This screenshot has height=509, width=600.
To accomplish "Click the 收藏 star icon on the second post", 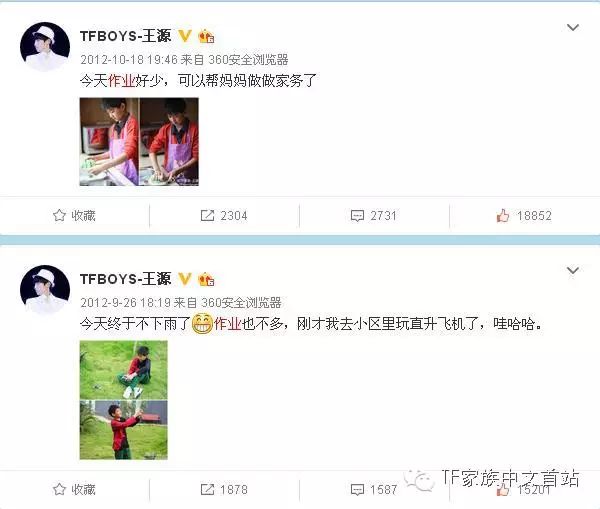I will click(59, 489).
